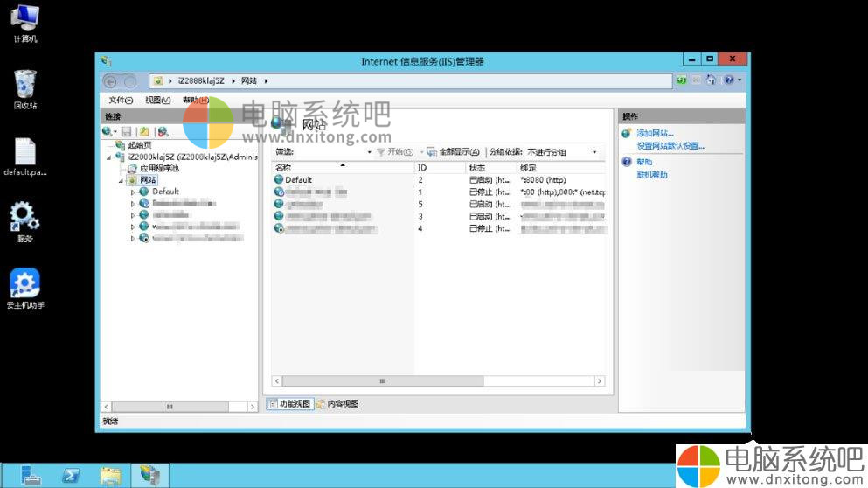868x488 pixels.
Task: Click 已停止 status of site ID 1
Action: pyautogui.click(x=490, y=192)
